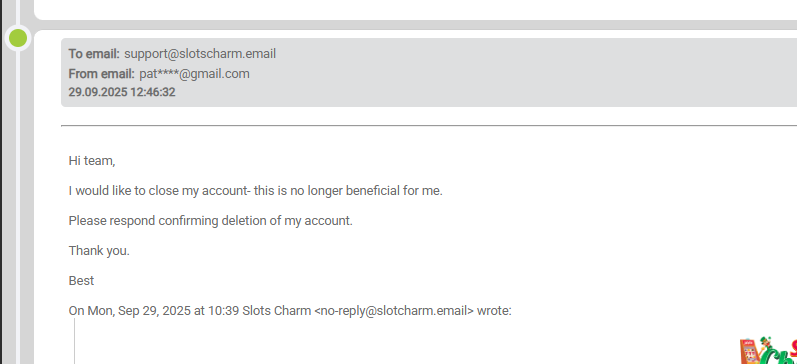This screenshot has height=364, width=797.
Task: Click the "Slots Charm" name in quoted header
Action: 277,311
